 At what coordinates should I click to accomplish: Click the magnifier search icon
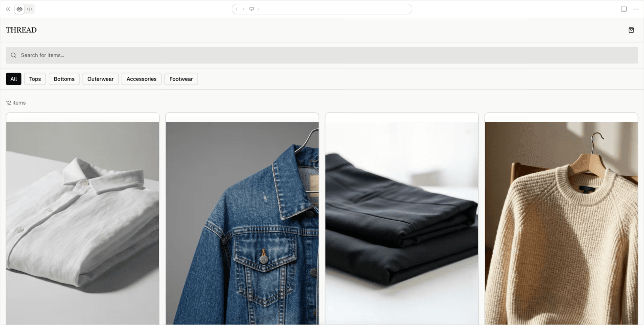[x=13, y=55]
